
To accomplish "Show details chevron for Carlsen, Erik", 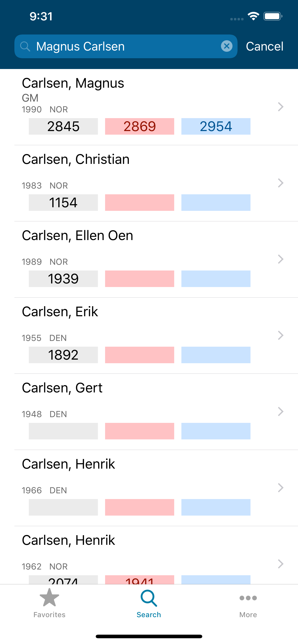I will pos(280,335).
